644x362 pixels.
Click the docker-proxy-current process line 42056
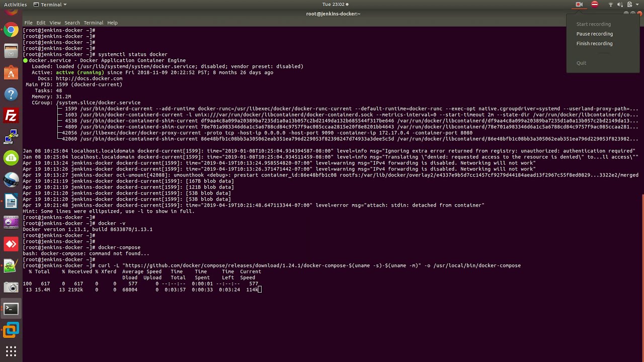tap(265, 133)
